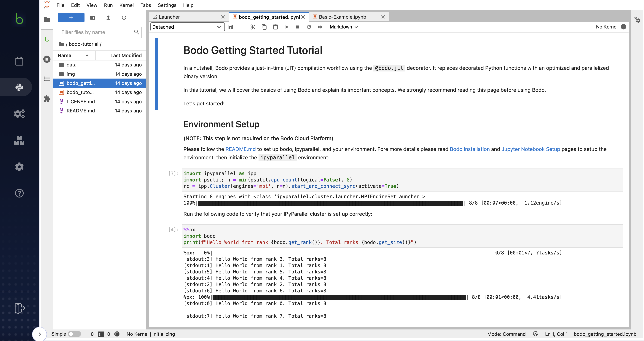This screenshot has height=341, width=644.
Task: Open the Kernel menu
Action: click(126, 5)
